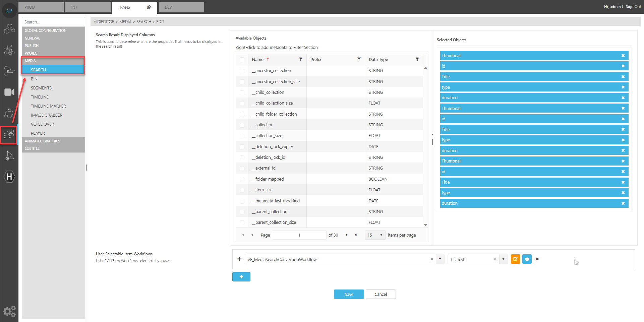
Task: Expand the workflow name dropdown arrow
Action: [x=440, y=259]
